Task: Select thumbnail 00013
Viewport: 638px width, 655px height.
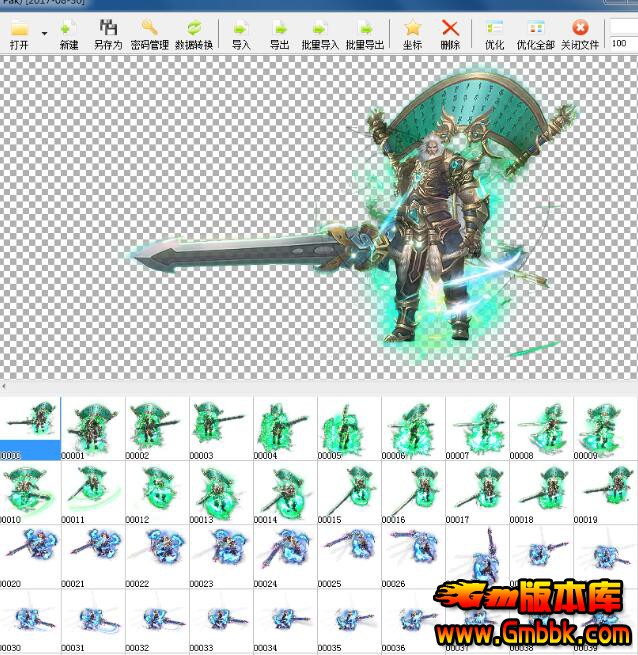Action: tap(221, 493)
